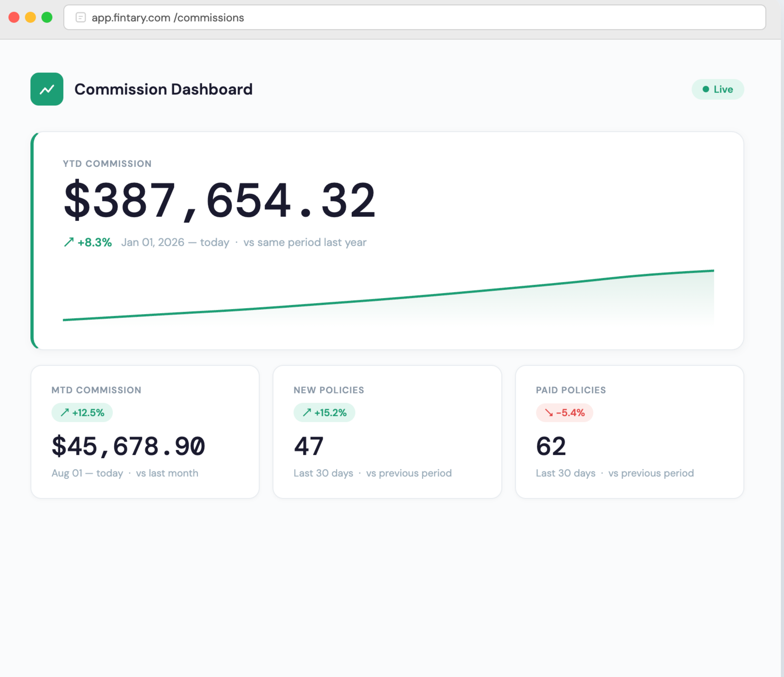Click the NEW POLICIES label
The image size is (784, 677).
click(x=329, y=390)
